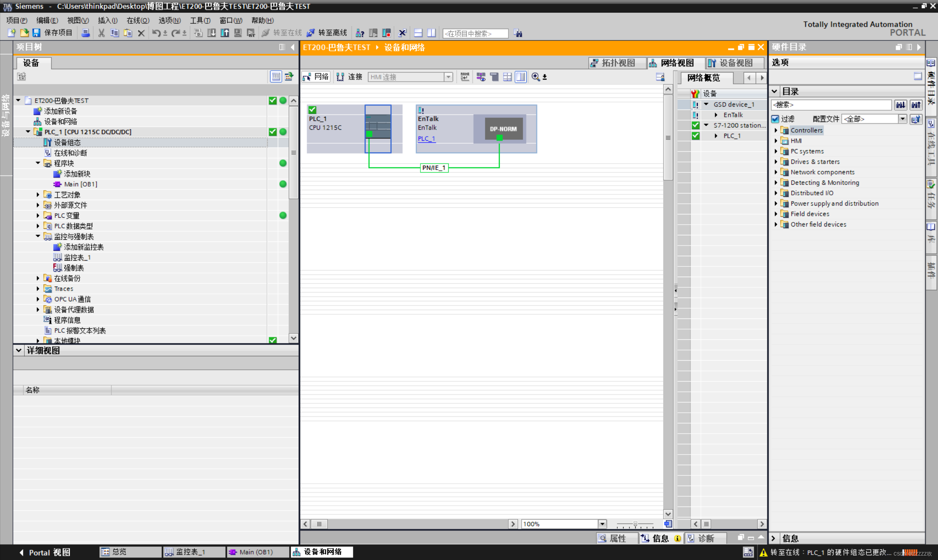Click the print icon in toolbar
This screenshot has width=938, height=560.
[86, 33]
